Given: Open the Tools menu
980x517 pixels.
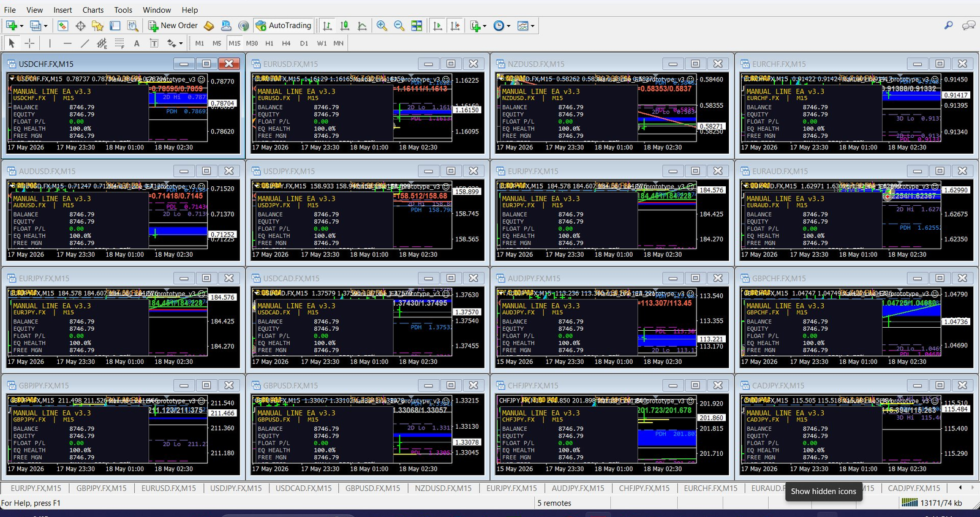Looking at the screenshot, I should point(123,10).
